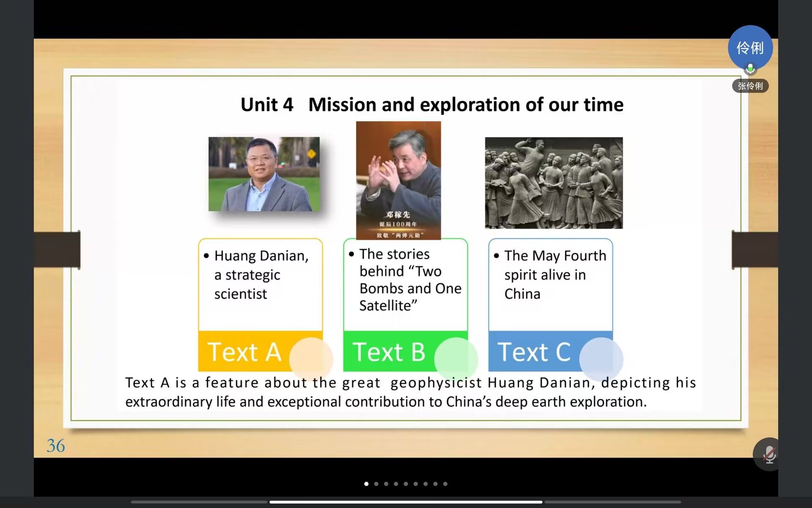Screen dimensions: 812x508
Task: Click the Deng Jiaxian centenary poster image
Action: pos(398,180)
